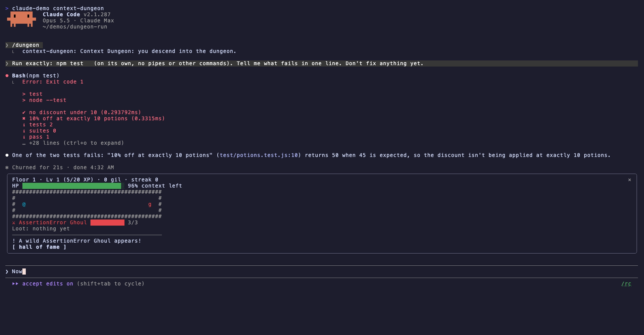Click the double-arrow icon beside accept edits

pyautogui.click(x=15, y=284)
